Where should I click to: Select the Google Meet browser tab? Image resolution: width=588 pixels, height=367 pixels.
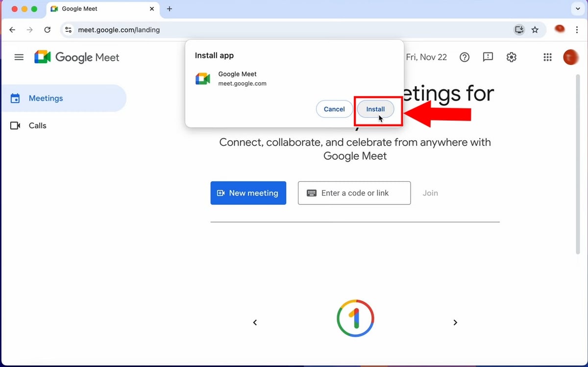pyautogui.click(x=103, y=9)
